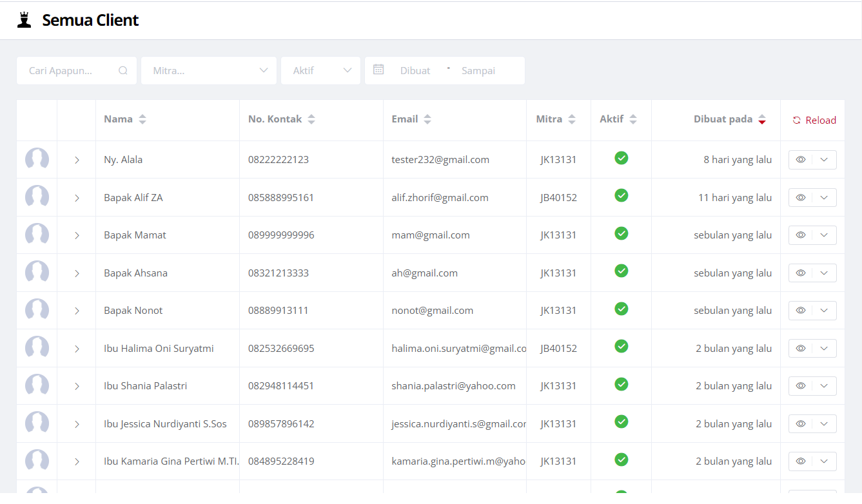Screen dimensions: 862x504
Task: Click avatar of Ibu Jessica Nurdiyanti
Action: point(37,423)
